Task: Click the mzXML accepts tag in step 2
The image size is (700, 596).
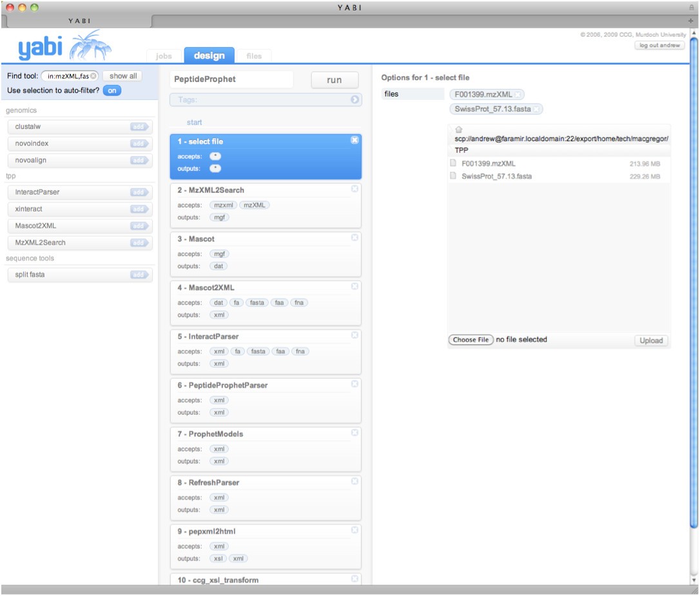Action: pos(255,206)
